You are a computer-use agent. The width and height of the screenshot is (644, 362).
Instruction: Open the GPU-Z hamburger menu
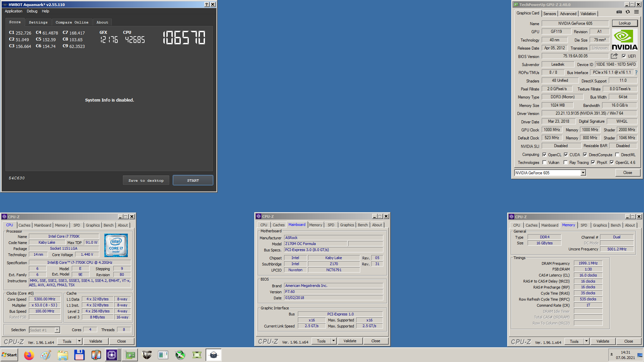636,12
